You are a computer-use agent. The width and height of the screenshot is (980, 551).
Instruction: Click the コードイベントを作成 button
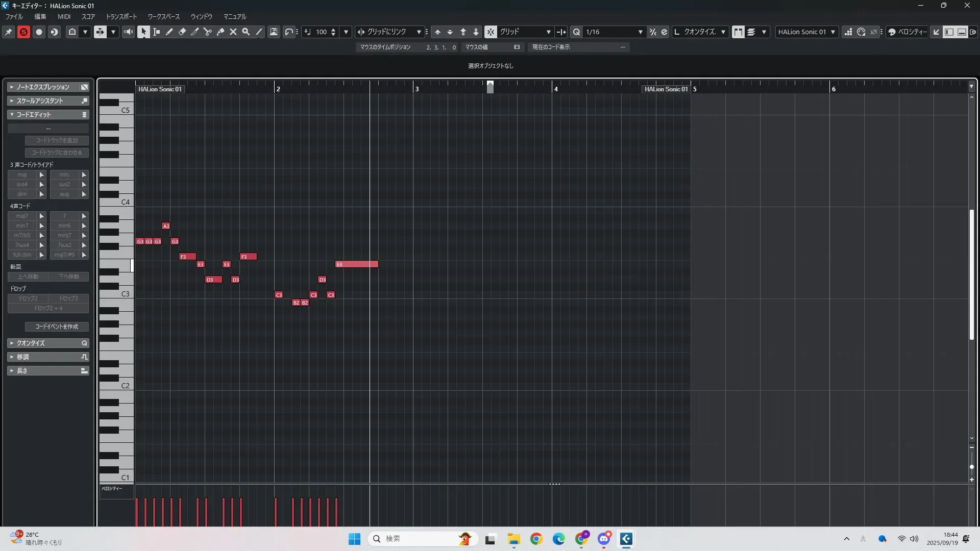(x=57, y=327)
